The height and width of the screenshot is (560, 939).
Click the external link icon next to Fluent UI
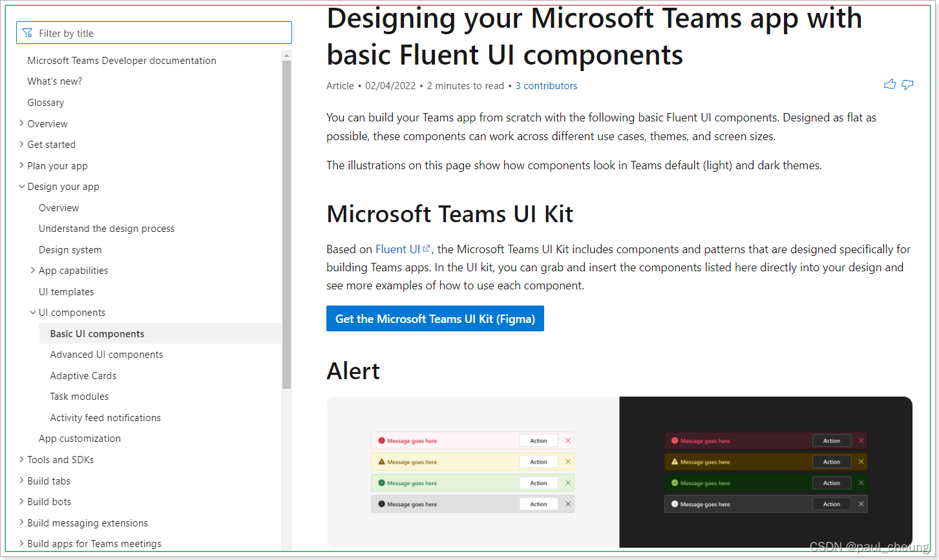click(426, 249)
